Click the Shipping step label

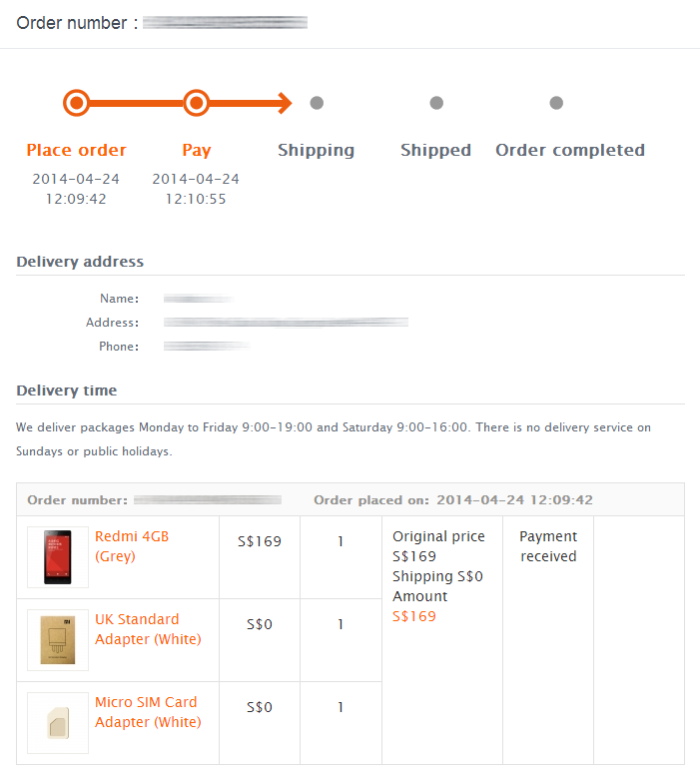tap(316, 150)
